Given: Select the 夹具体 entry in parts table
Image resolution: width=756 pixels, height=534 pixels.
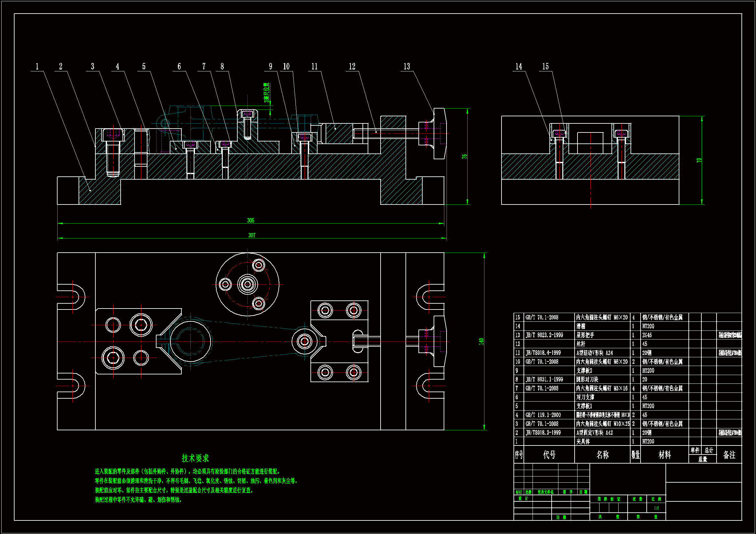Looking at the screenshot, I should 583,442.
